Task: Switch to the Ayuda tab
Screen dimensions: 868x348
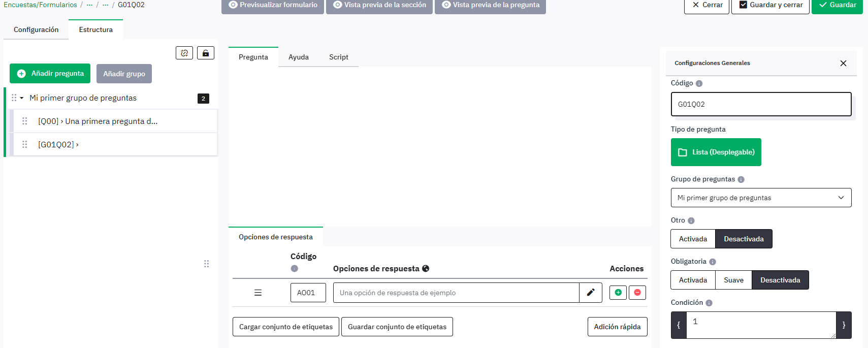Action: point(298,57)
